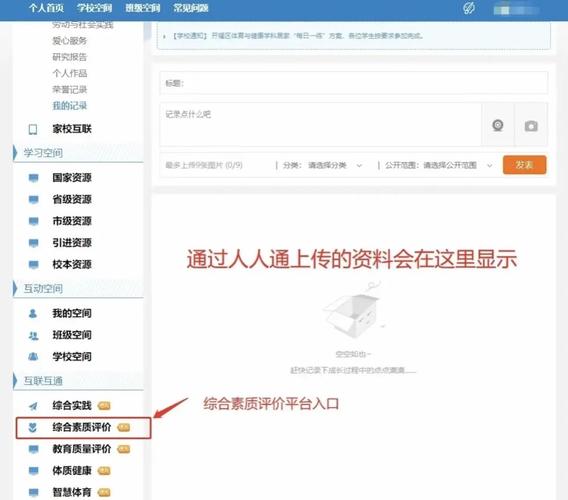
Task: Open 校本资源 label in sidebar
Action: click(72, 264)
